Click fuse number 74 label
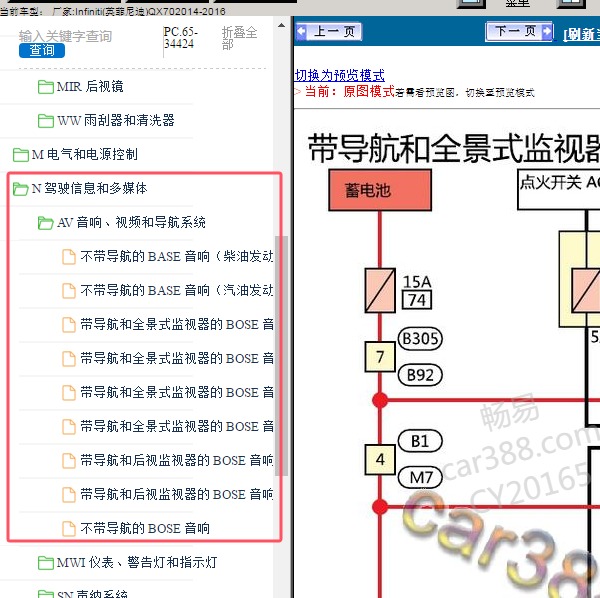The width and height of the screenshot is (600, 598). [417, 300]
